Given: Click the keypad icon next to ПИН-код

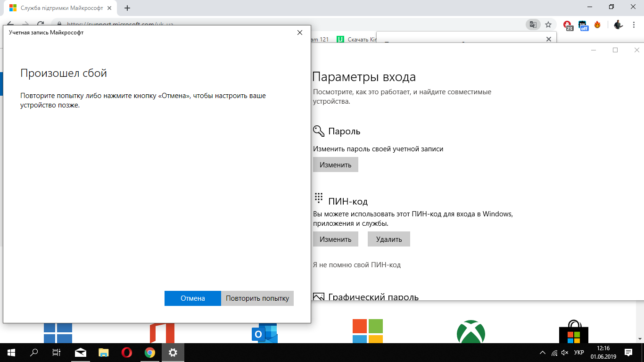Looking at the screenshot, I should coord(319,197).
